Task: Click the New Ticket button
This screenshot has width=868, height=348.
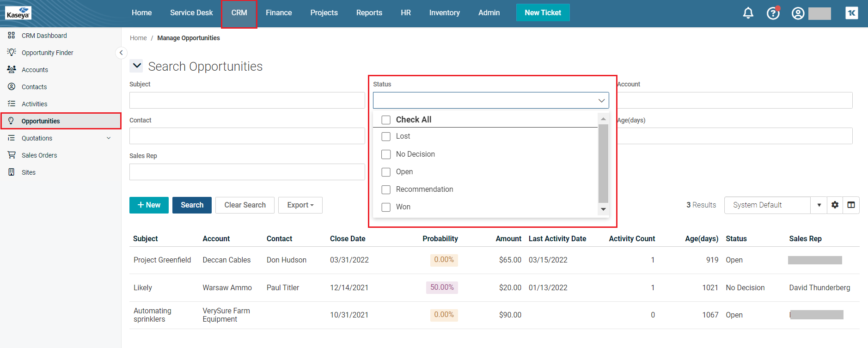Action: pos(543,13)
